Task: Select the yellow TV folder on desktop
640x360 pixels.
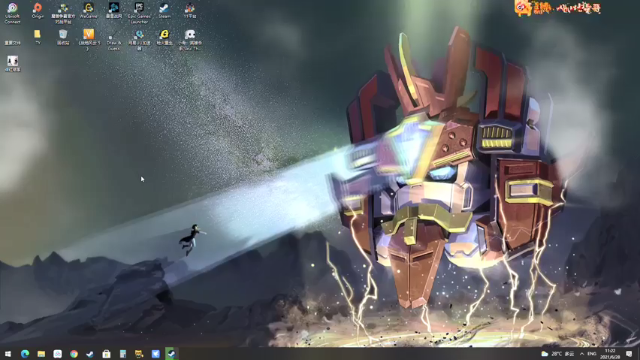Action: tap(38, 36)
